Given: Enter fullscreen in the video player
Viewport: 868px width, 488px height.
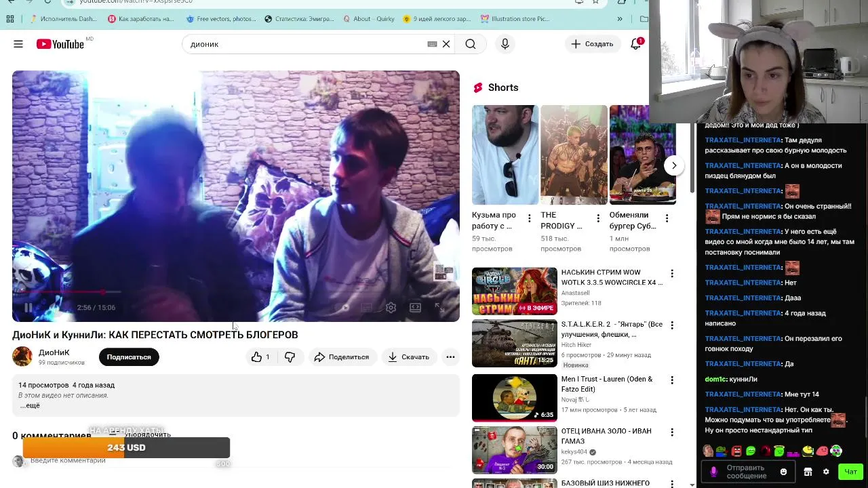Looking at the screenshot, I should click(x=439, y=308).
